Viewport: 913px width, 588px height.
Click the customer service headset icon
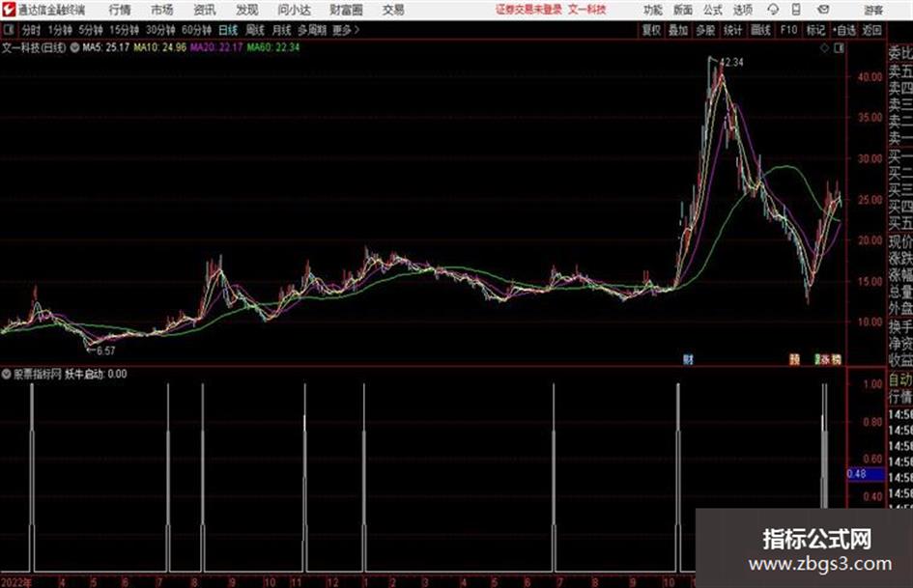click(x=773, y=10)
